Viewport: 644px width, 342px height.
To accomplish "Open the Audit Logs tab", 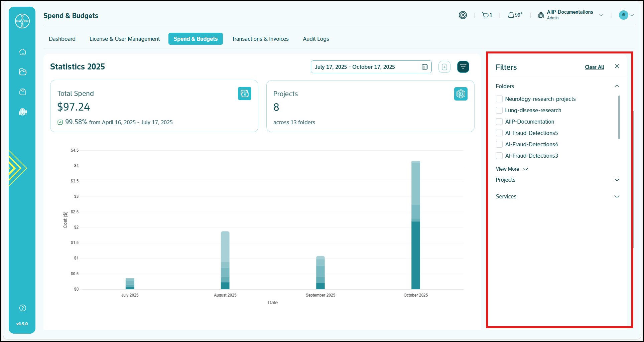I will [316, 39].
